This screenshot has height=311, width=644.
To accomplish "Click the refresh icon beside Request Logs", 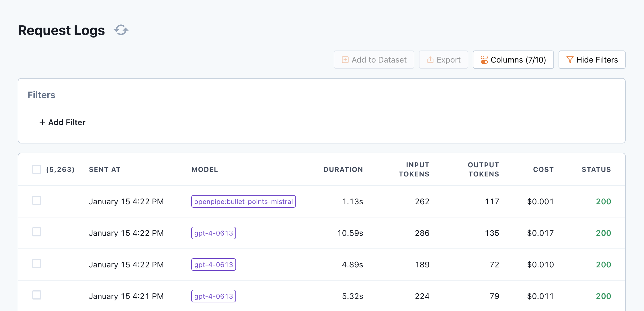I will (121, 30).
